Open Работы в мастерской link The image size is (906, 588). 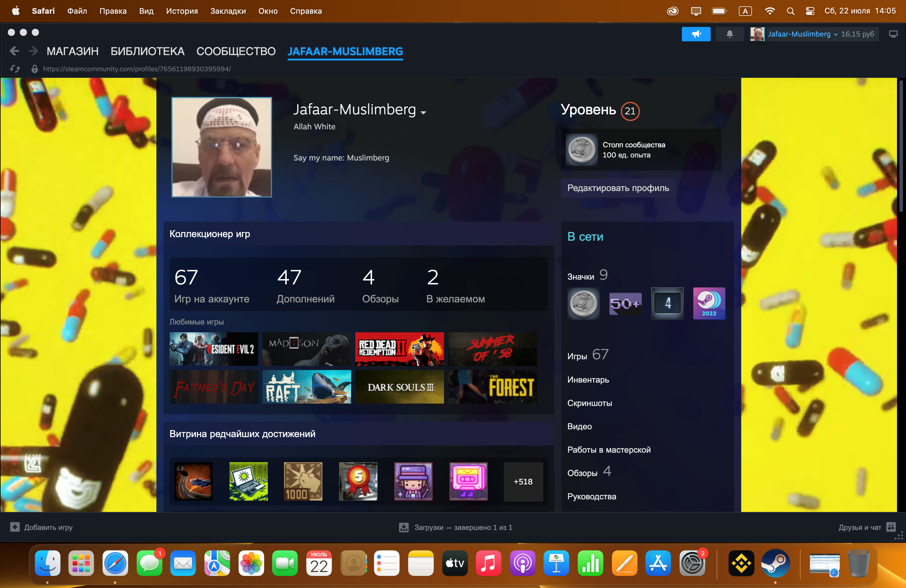(609, 450)
